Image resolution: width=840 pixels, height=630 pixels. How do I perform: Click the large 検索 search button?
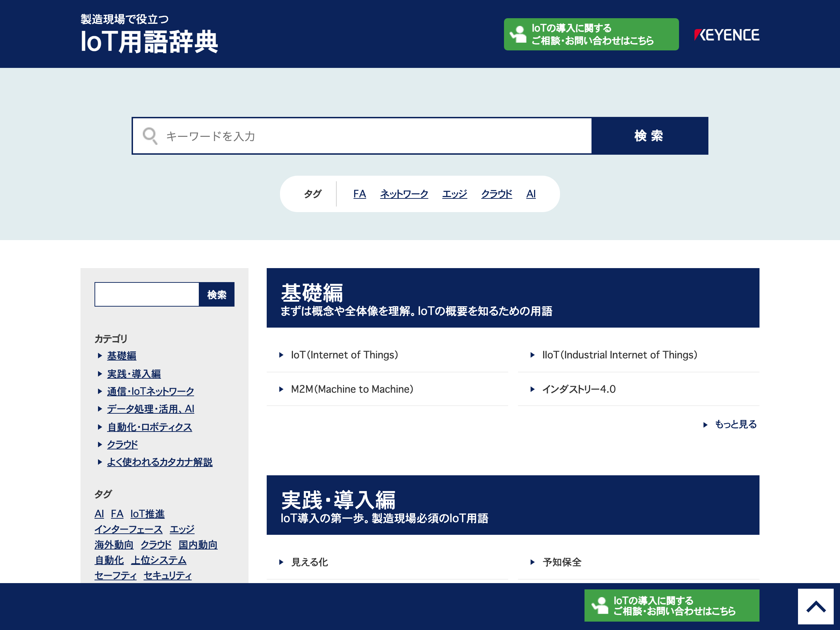coord(649,136)
